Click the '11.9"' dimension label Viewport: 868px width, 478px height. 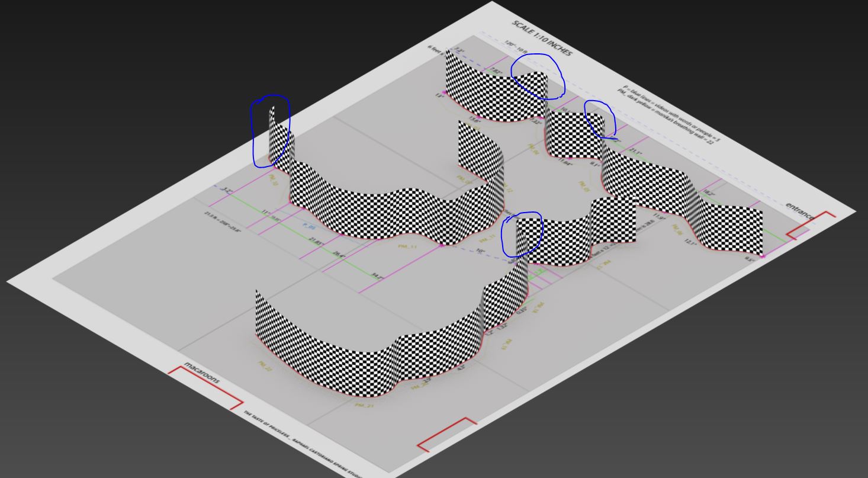point(660,217)
